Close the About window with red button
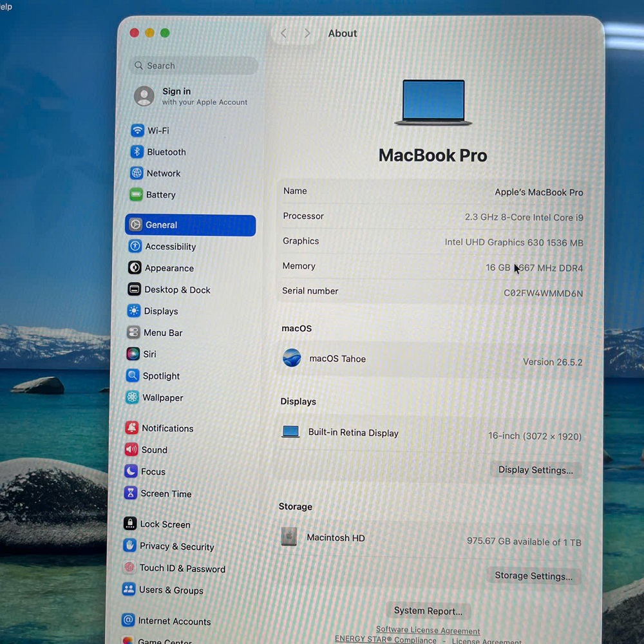 click(135, 33)
